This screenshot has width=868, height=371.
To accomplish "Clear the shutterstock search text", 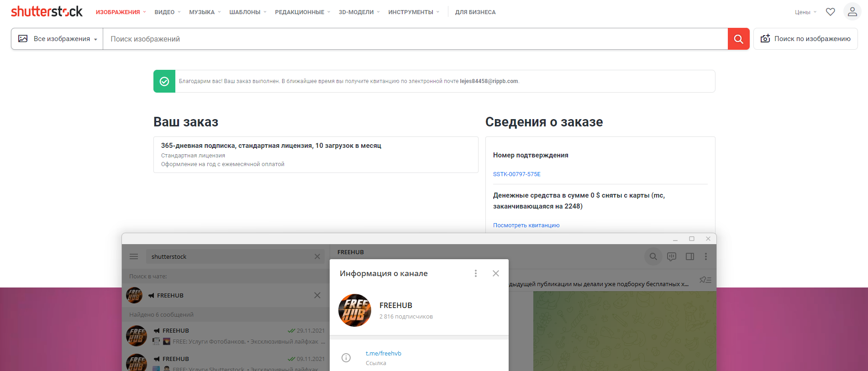I will pyautogui.click(x=317, y=256).
